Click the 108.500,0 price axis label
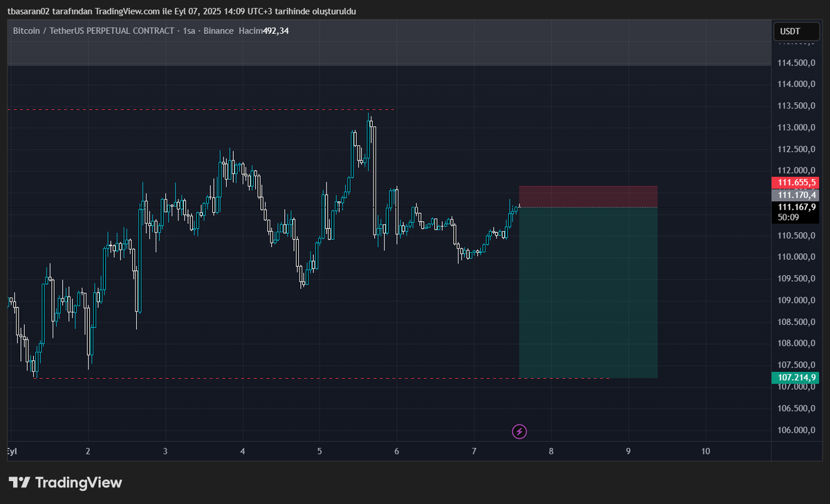This screenshot has width=830, height=504. coord(797,322)
